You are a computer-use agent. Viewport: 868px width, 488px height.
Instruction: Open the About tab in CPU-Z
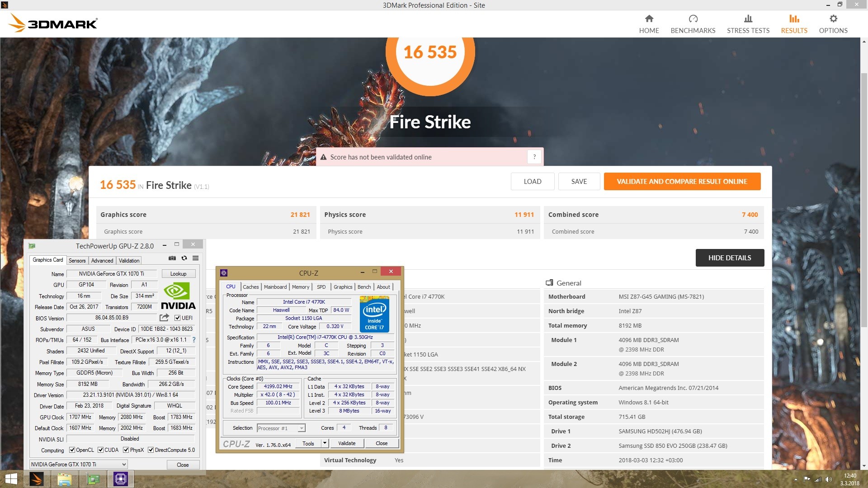[x=383, y=287]
